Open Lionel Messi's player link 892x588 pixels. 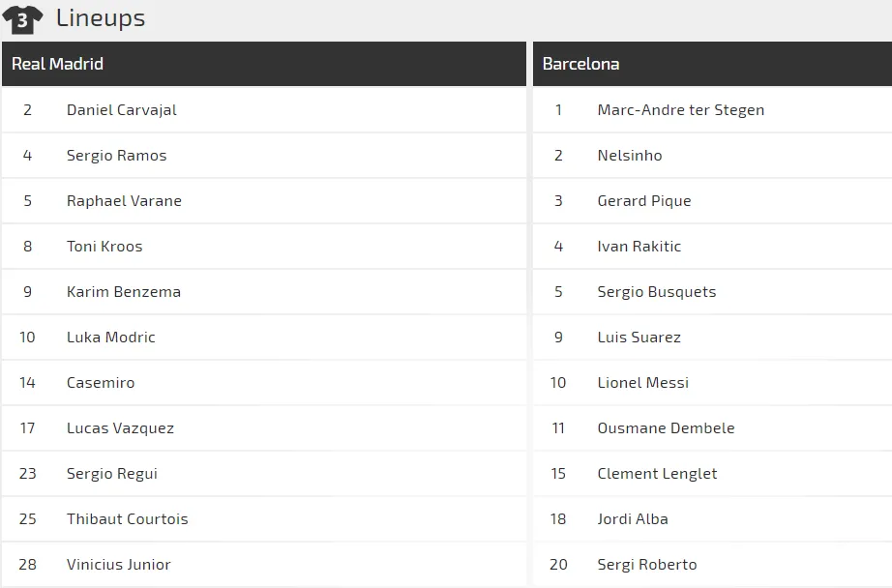[x=643, y=383]
